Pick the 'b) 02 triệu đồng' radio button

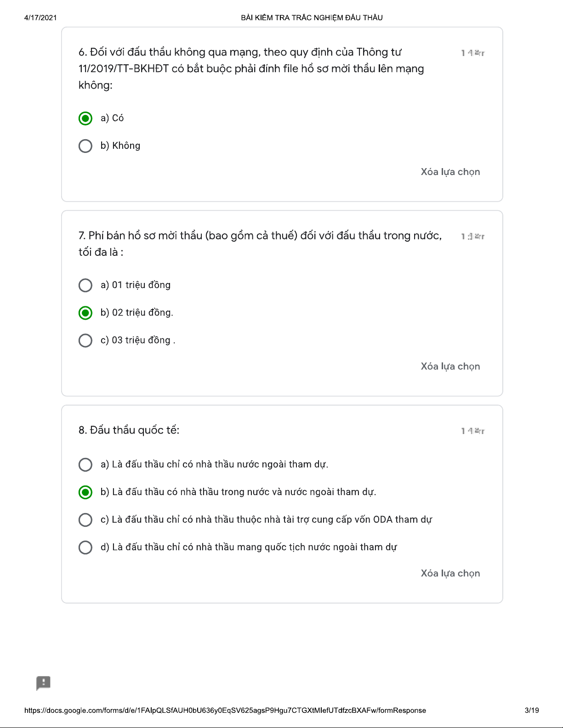[x=85, y=313]
